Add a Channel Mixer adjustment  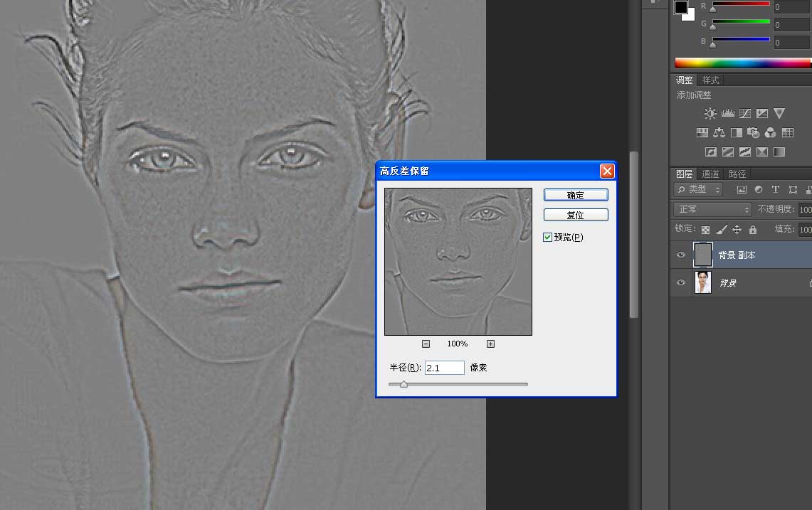click(x=770, y=132)
